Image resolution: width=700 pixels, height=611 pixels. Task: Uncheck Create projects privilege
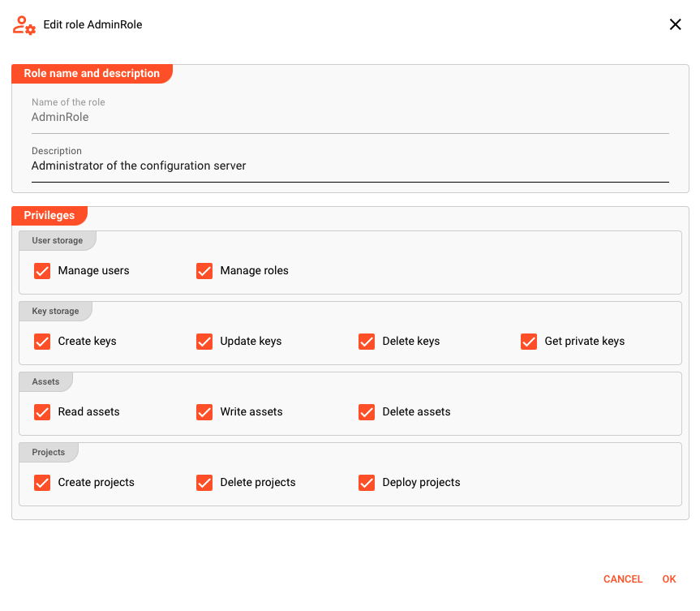pos(42,483)
